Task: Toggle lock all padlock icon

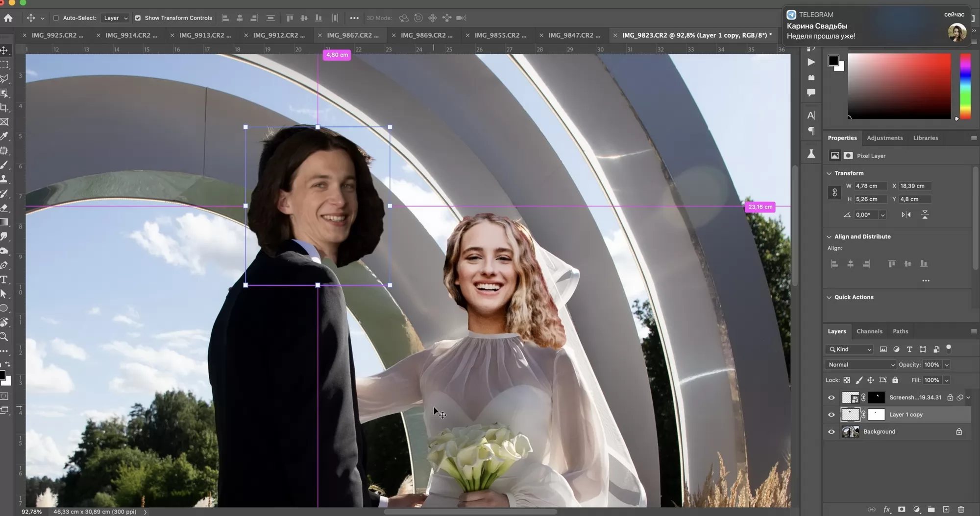Action: tap(895, 380)
